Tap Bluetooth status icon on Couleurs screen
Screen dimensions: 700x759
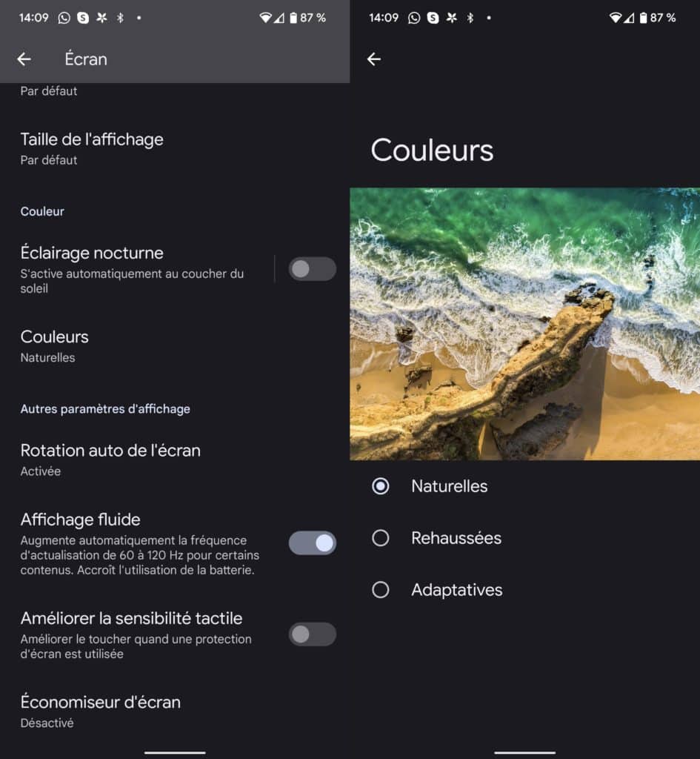coord(470,18)
